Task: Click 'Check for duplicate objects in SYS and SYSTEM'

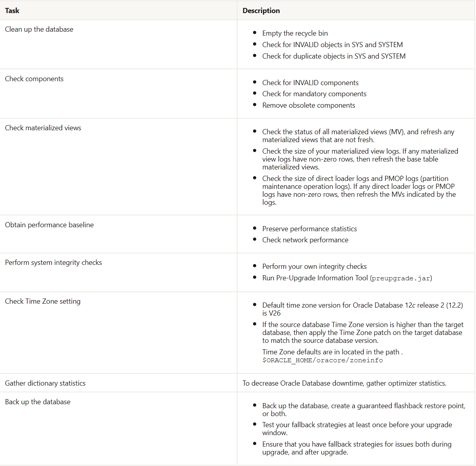Action: [333, 56]
